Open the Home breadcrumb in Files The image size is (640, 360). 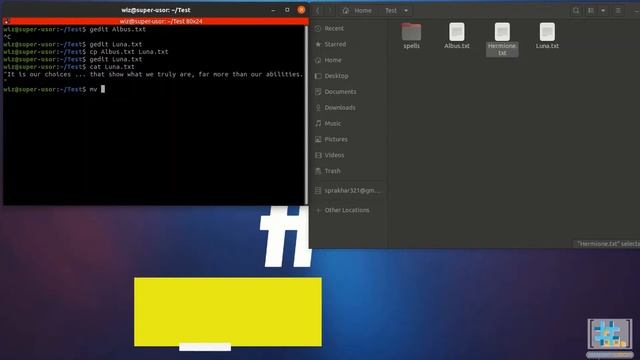coord(357,11)
